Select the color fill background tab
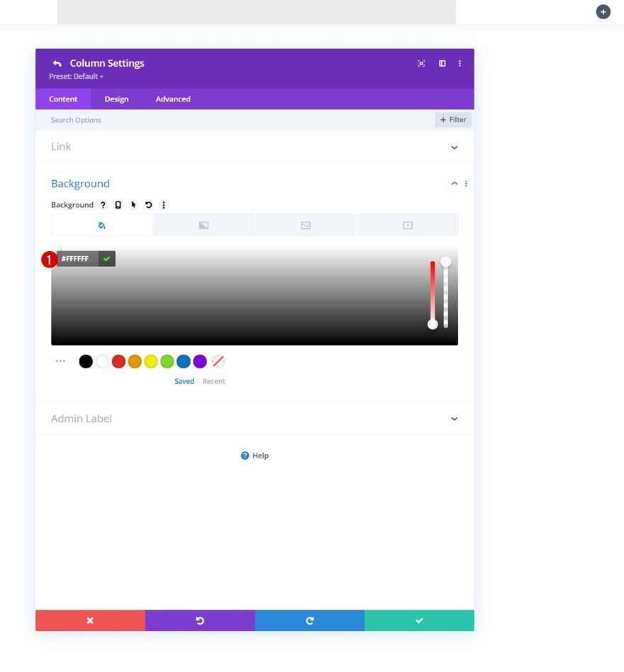The height and width of the screenshot is (672, 624). click(101, 225)
